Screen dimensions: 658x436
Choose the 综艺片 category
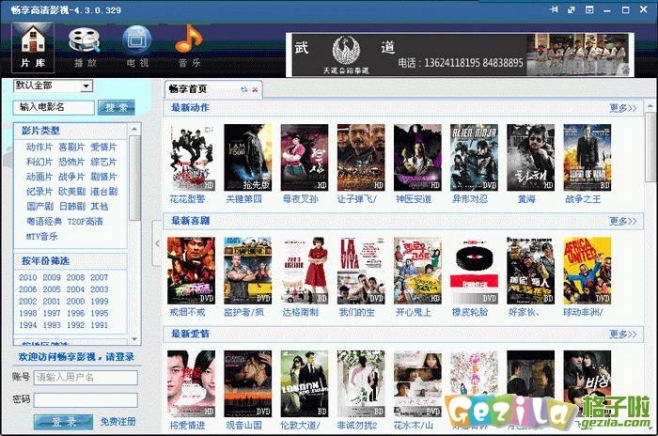pos(104,162)
